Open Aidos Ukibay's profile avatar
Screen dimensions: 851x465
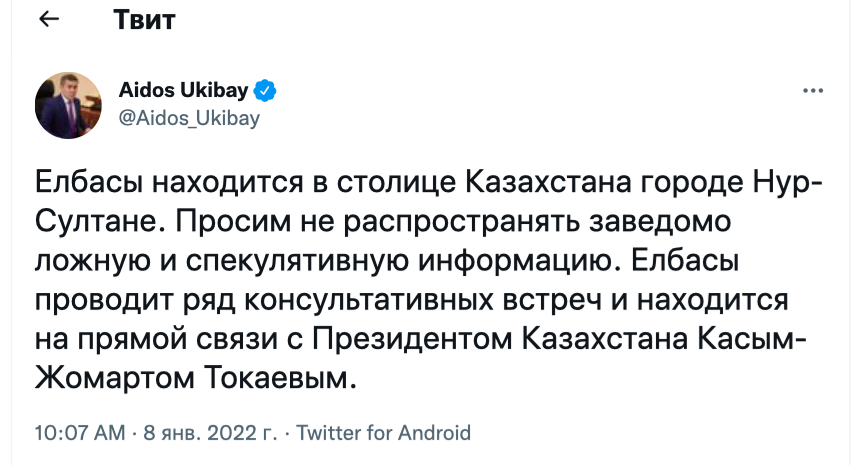tap(68, 105)
